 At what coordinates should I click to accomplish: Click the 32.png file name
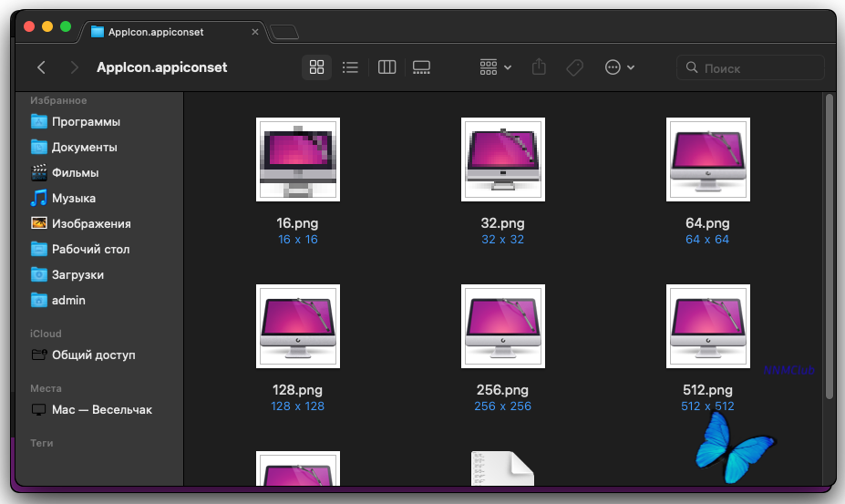(x=503, y=223)
